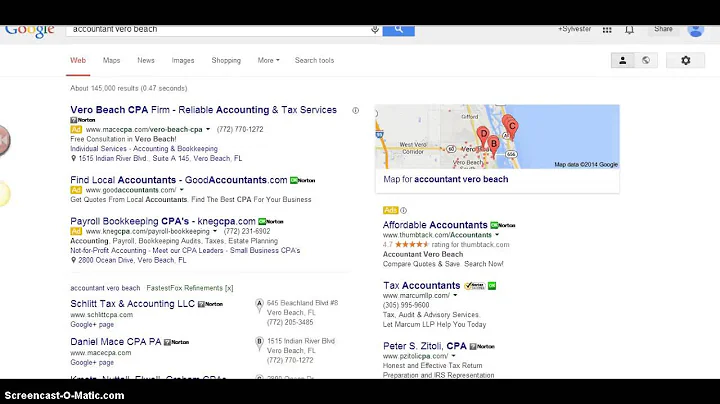Open Schlitt Tax & Accounting LLC result

[132, 304]
